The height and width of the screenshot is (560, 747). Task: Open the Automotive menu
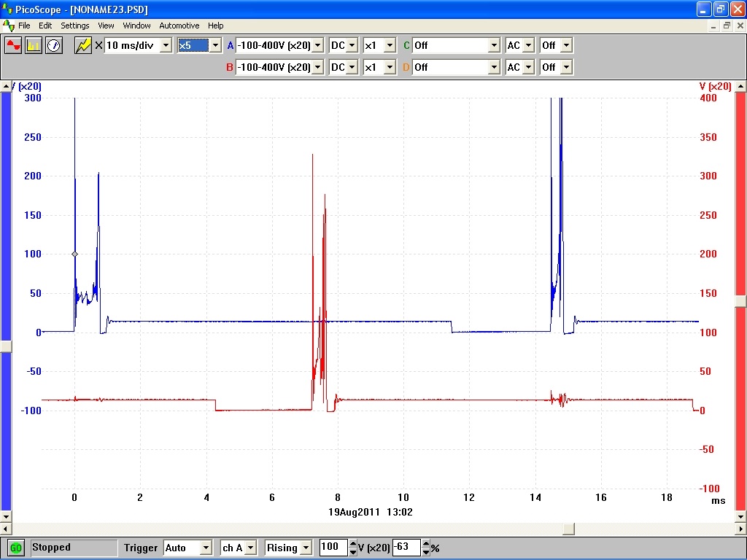tap(179, 26)
